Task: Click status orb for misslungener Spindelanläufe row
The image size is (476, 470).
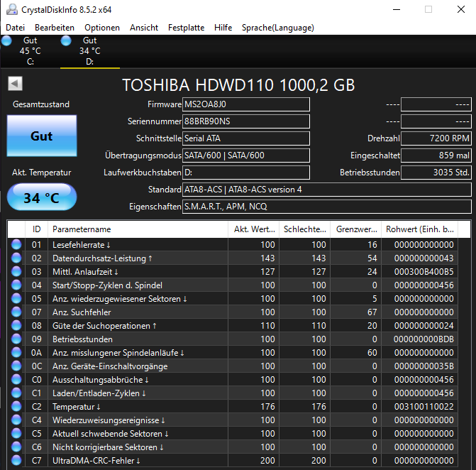Action: pyautogui.click(x=16, y=352)
